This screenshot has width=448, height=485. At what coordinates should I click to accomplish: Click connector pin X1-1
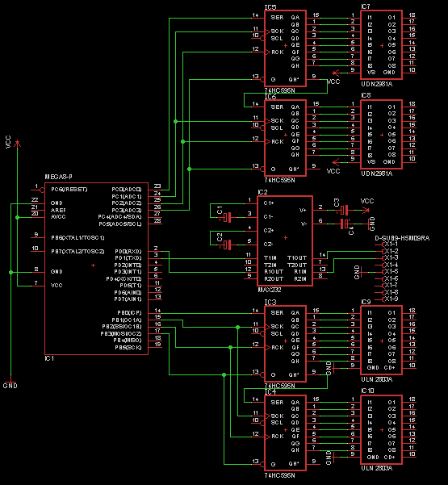click(x=387, y=245)
